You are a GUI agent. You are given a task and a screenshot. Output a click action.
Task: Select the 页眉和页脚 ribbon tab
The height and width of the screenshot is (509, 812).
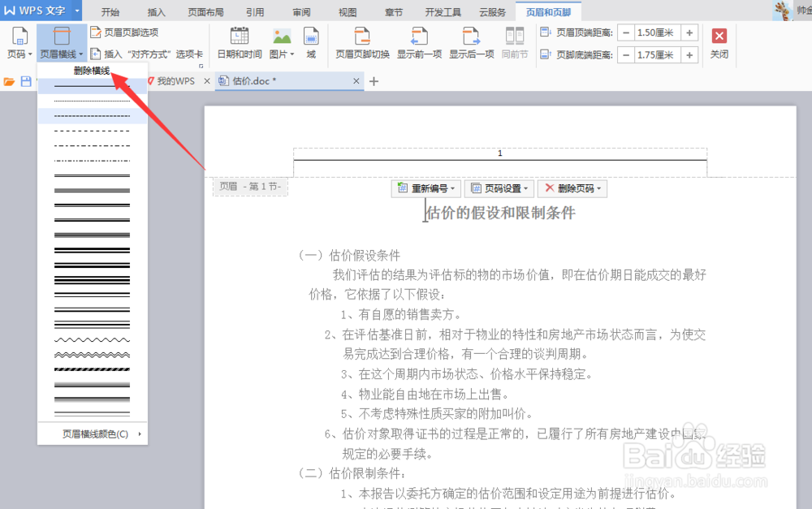pos(548,12)
